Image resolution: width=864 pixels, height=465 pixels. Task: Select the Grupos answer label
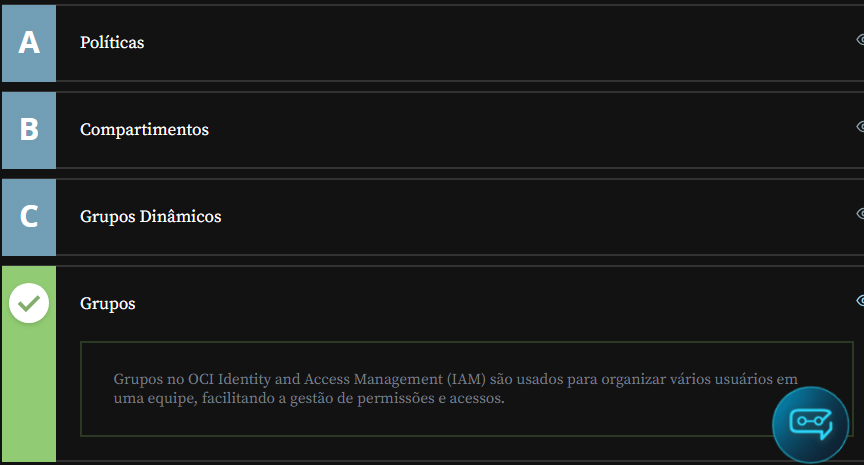(x=108, y=304)
